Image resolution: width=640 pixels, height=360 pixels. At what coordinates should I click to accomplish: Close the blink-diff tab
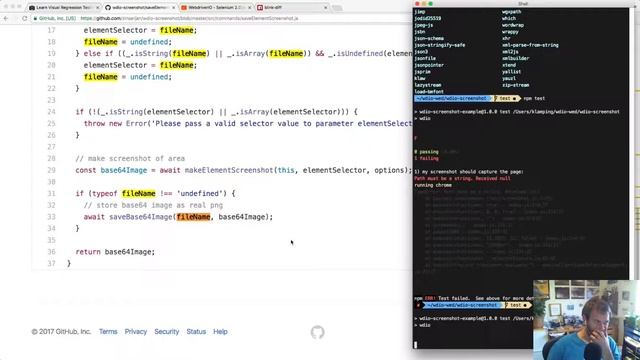coord(325,8)
